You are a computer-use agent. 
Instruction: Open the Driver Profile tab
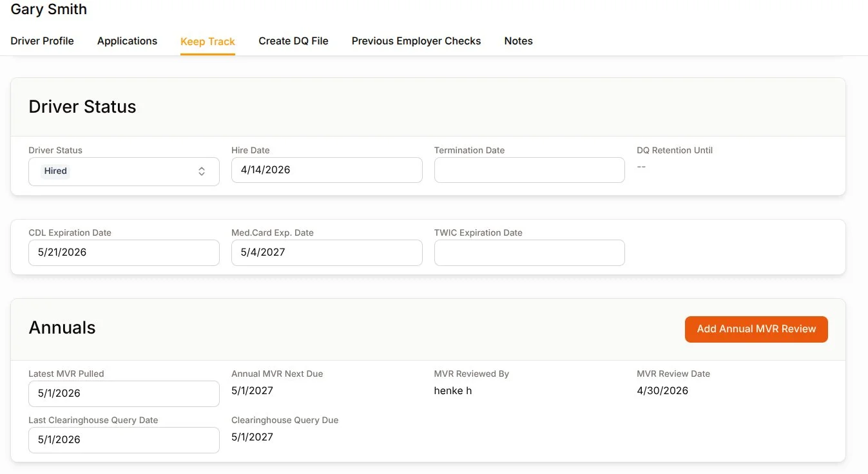point(42,41)
